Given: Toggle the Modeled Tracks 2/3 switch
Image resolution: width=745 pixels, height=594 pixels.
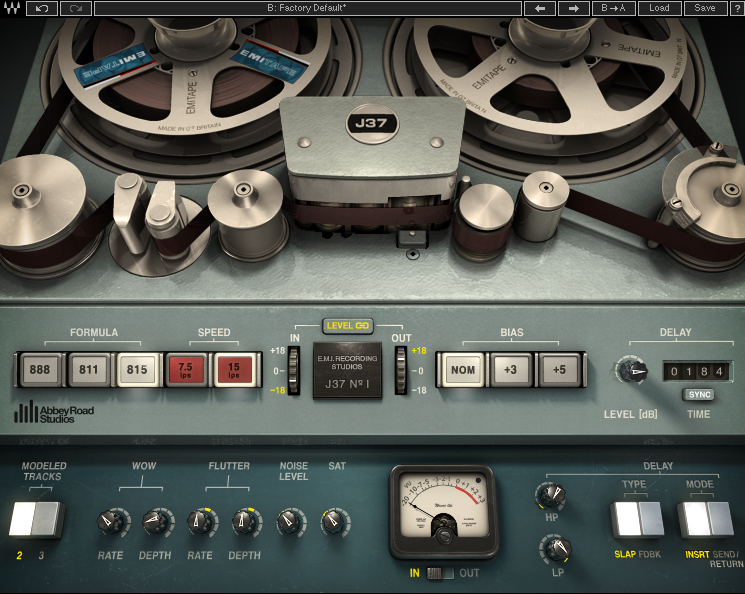Looking at the screenshot, I should 36,519.
